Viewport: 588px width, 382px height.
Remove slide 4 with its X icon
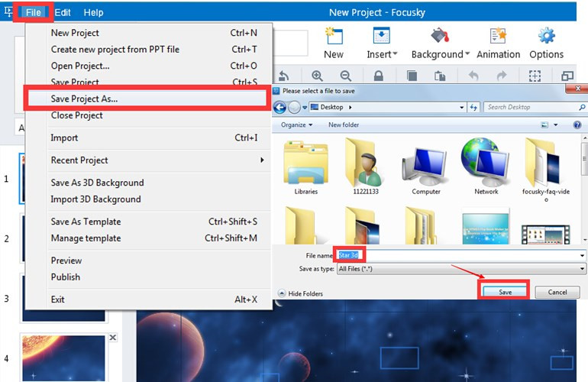112,338
